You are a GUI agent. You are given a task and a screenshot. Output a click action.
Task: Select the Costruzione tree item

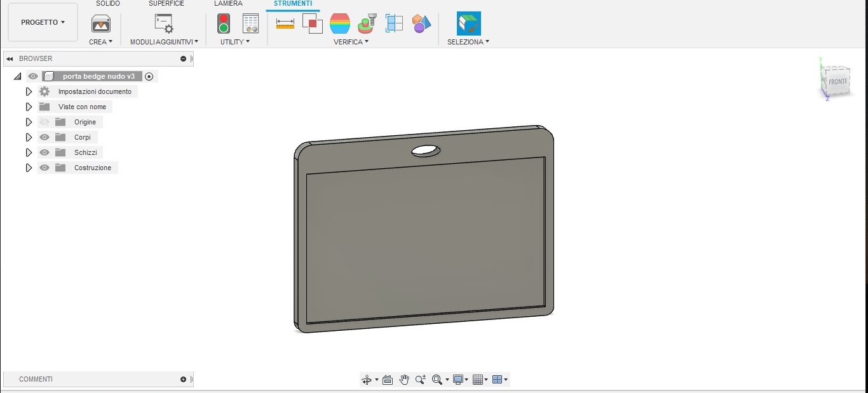coord(93,168)
